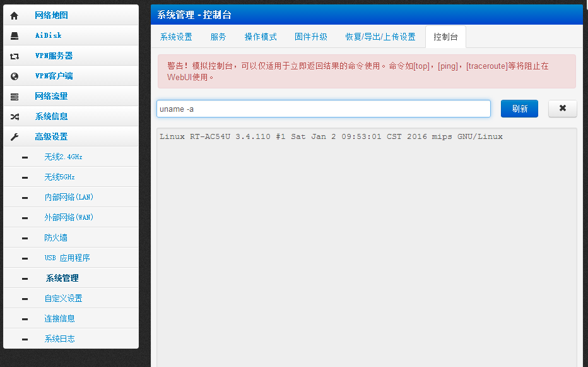Image resolution: width=588 pixels, height=367 pixels.
Task: Open 网络流量 section
Action: point(71,96)
